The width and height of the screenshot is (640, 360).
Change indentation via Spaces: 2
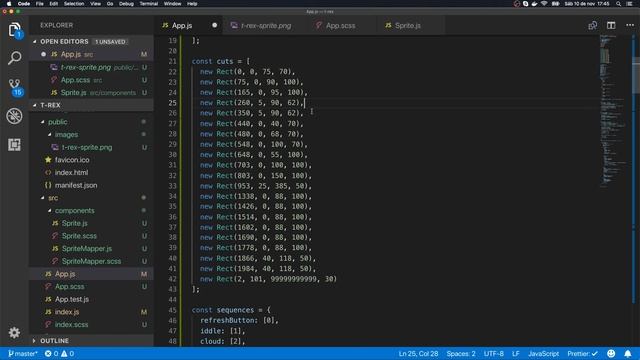(461, 353)
